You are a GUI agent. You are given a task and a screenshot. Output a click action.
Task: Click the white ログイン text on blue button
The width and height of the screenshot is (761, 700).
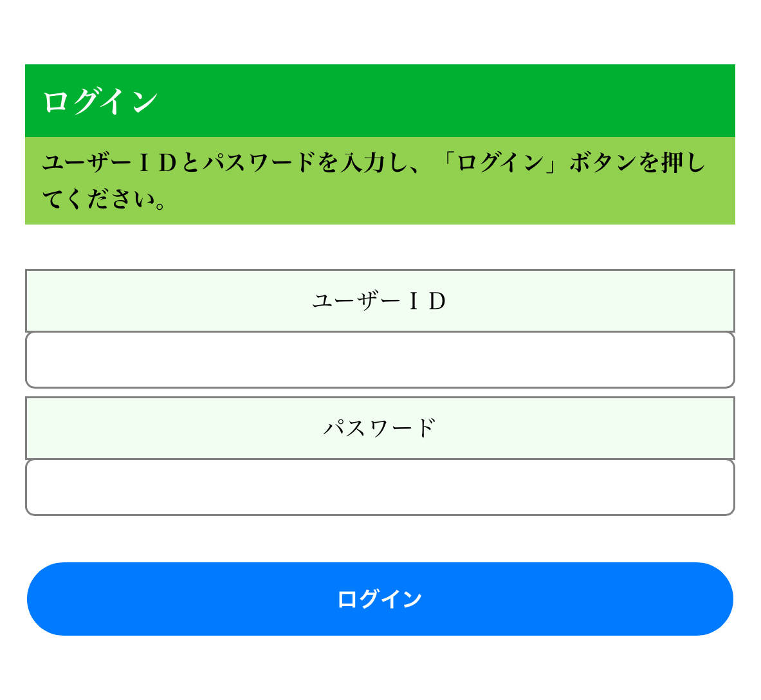(x=380, y=599)
